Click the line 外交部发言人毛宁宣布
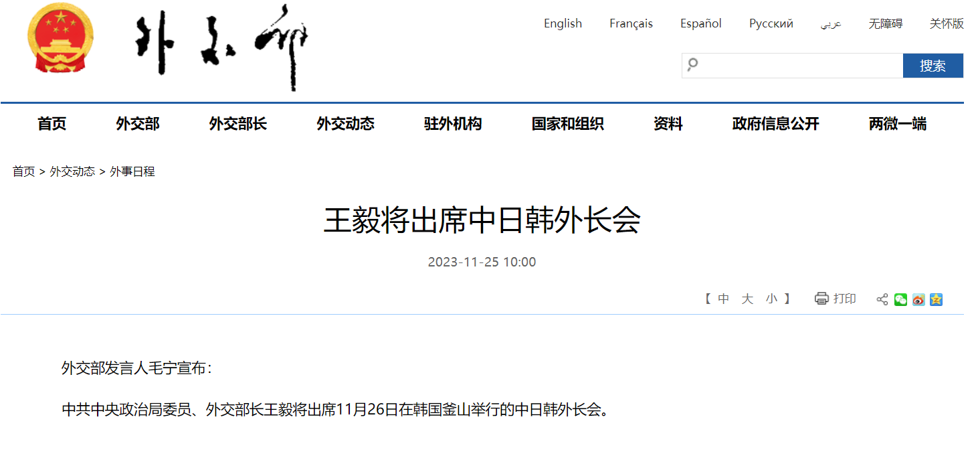 tap(136, 368)
